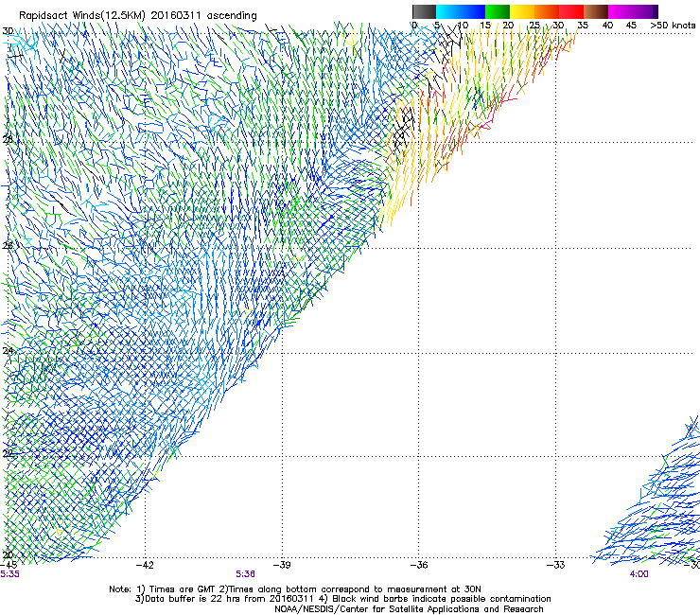
Task: Click the '-33' longitude axis label
Action: coord(556,565)
